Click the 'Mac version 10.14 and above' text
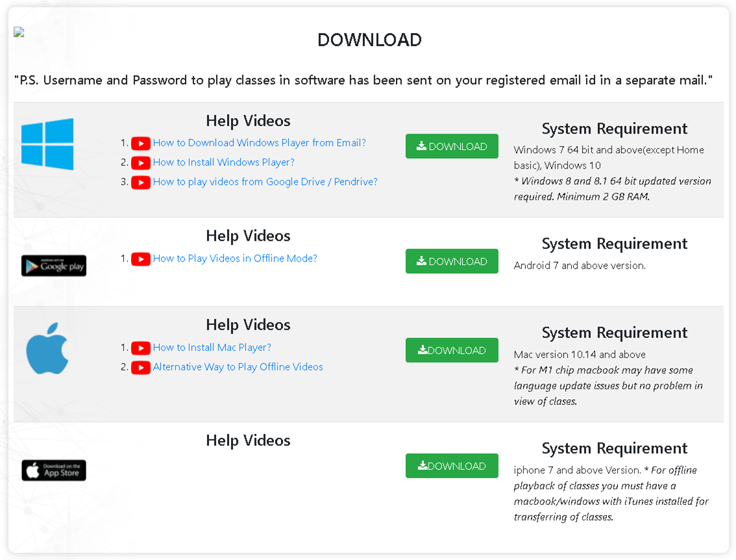 click(580, 354)
